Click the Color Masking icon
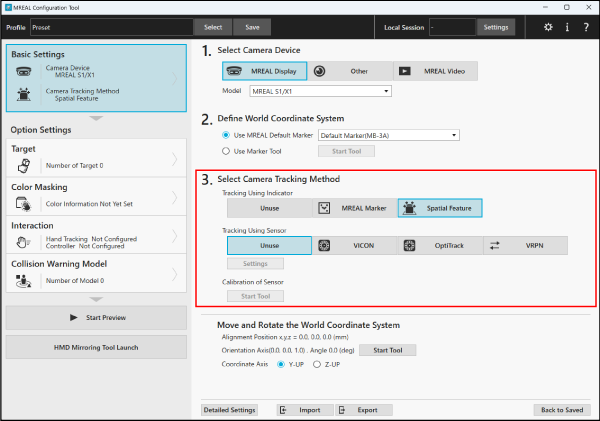Viewport: 600px width, 421px height. pos(24,204)
